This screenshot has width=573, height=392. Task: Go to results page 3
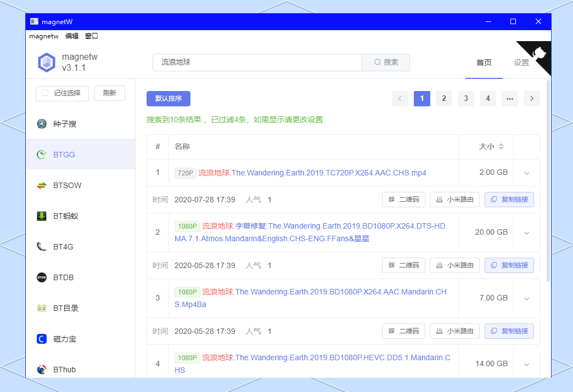tap(465, 99)
